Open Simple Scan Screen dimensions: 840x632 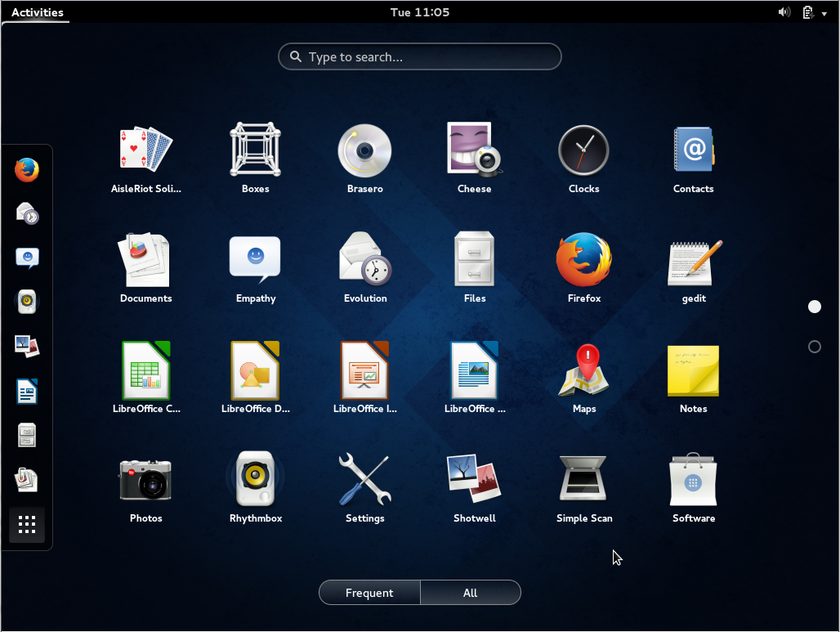(x=583, y=478)
